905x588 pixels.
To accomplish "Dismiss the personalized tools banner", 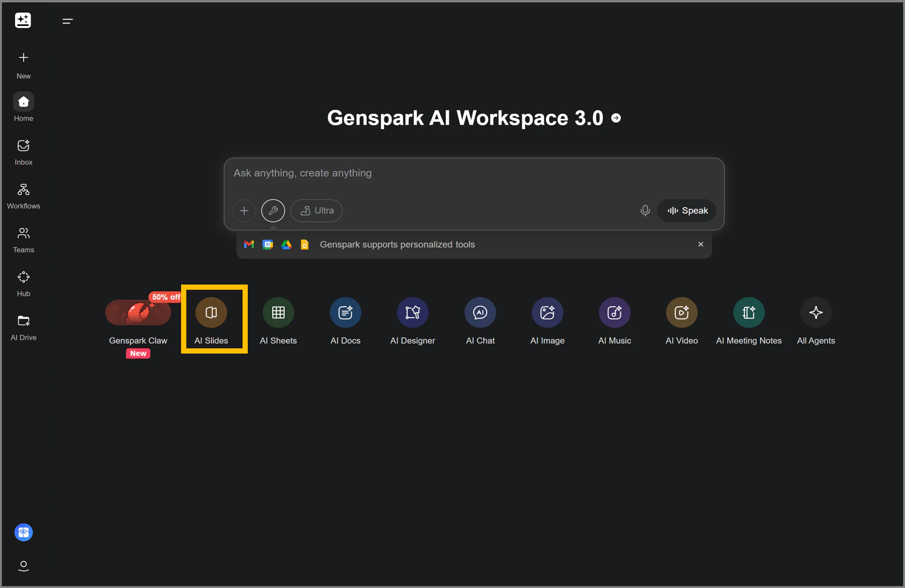I will point(701,244).
